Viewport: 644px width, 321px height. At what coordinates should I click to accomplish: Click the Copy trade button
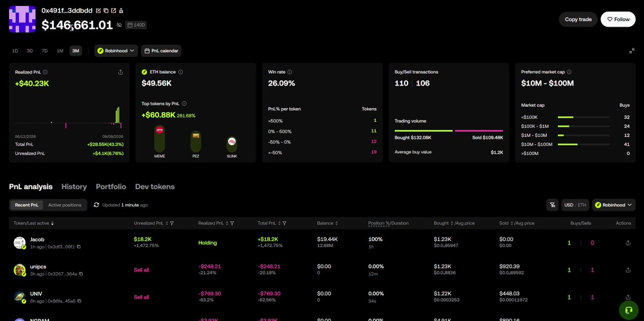pyautogui.click(x=579, y=19)
